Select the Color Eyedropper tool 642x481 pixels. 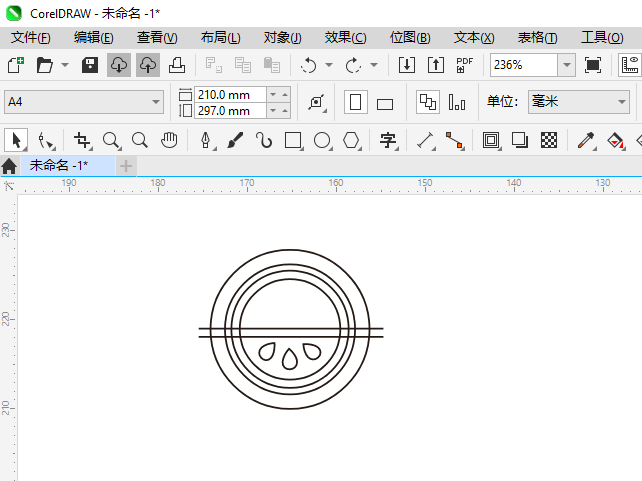tap(586, 140)
